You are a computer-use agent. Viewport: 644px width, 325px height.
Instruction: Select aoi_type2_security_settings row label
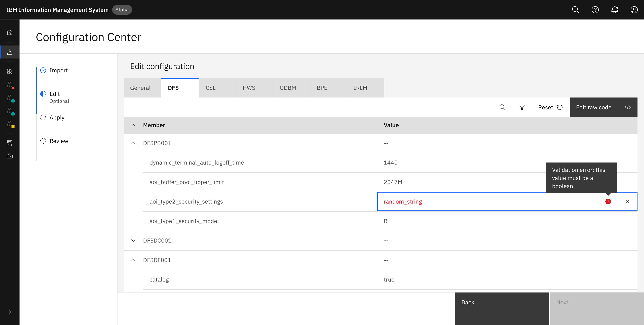click(186, 201)
